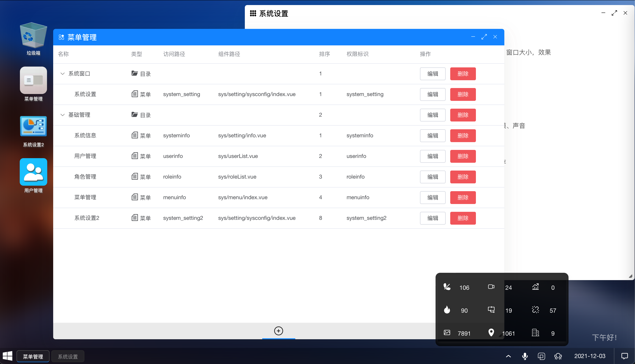Open the Windows start menu icon
The image size is (635, 364).
8,356
